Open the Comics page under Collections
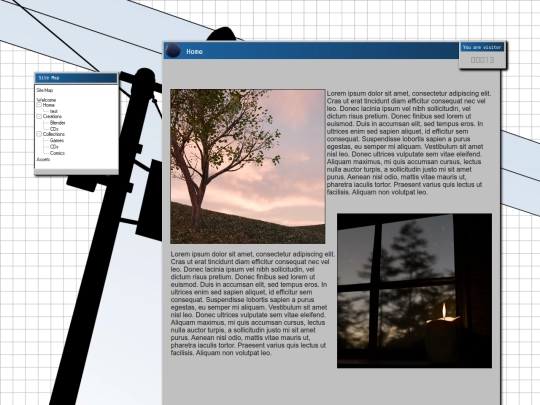This screenshot has width=540, height=405. point(57,153)
